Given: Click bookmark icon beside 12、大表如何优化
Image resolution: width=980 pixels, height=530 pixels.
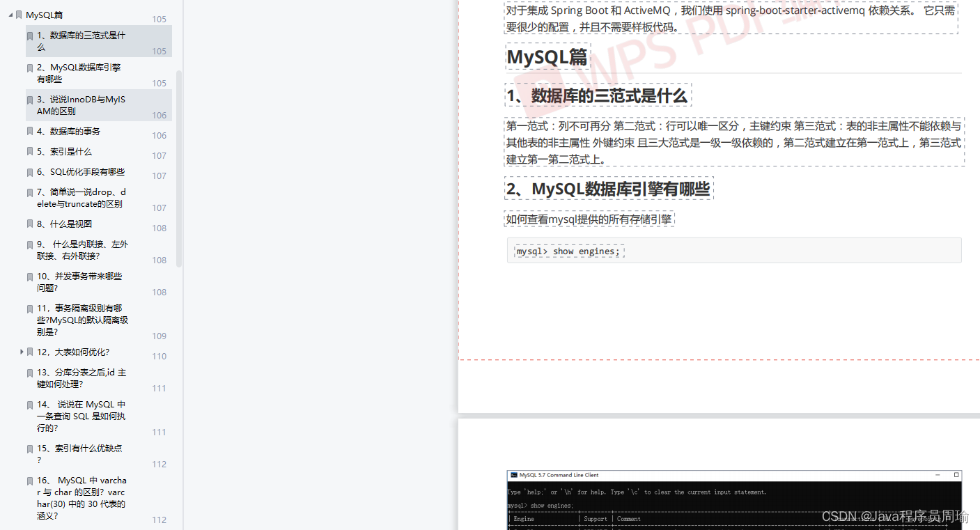Looking at the screenshot, I should 30,352.
